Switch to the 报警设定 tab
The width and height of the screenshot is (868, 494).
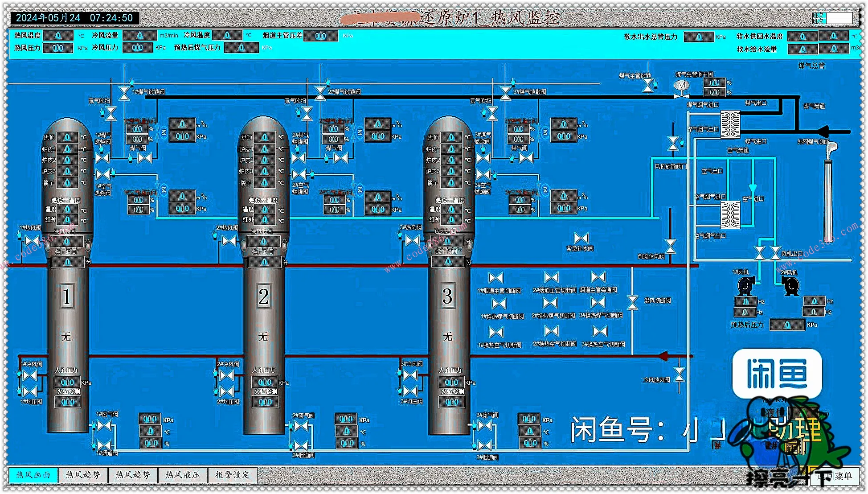(x=233, y=475)
